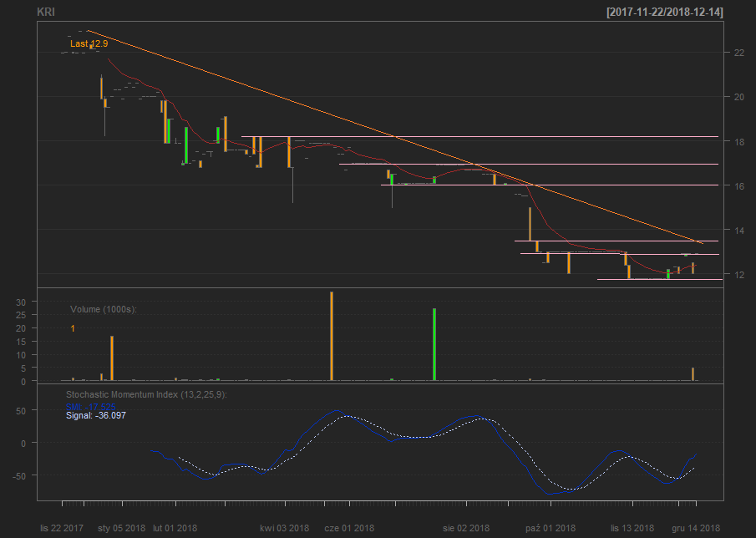
Task: Click the 'kwi 03 2018' date label
Action: point(285,528)
